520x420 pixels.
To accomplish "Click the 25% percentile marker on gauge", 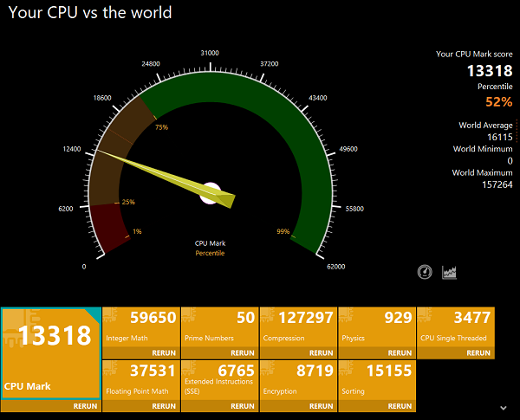I will pos(128,202).
